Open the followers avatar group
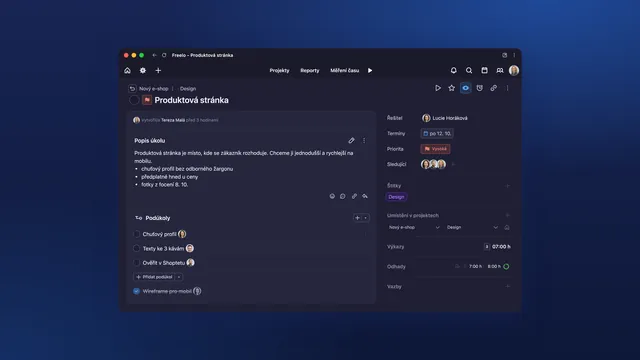The height and width of the screenshot is (360, 640). click(x=433, y=164)
